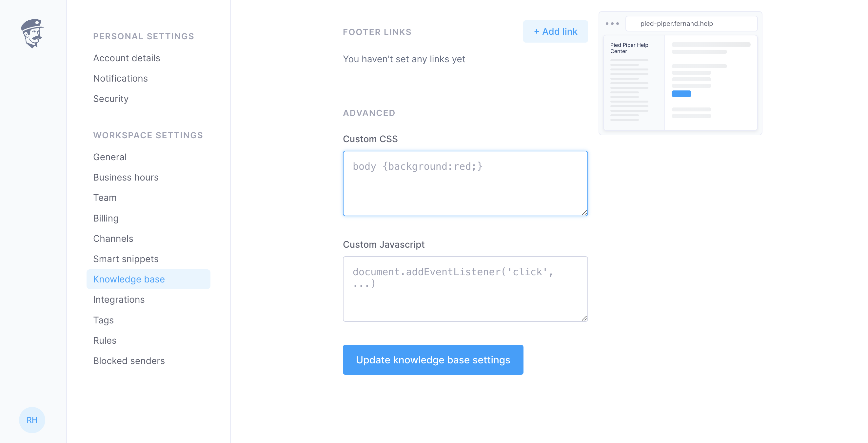
Task: Grab the Custom CSS resize handle
Action: click(584, 213)
